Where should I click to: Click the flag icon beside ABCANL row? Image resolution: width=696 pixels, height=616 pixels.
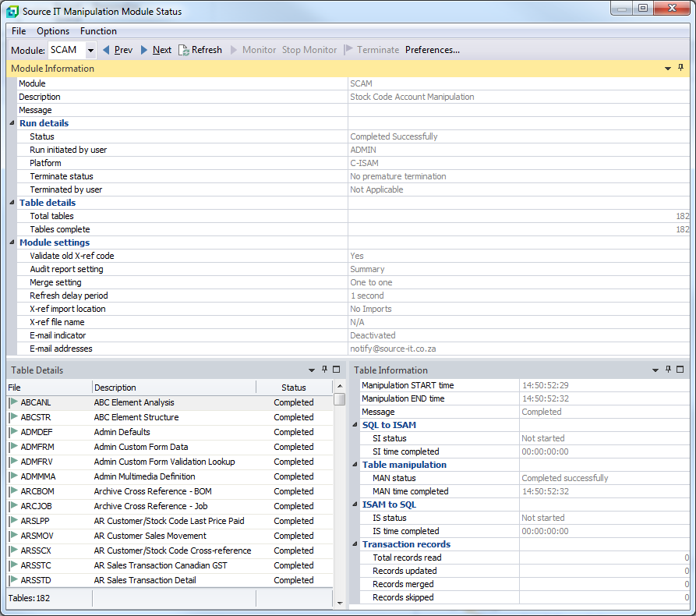(x=13, y=402)
